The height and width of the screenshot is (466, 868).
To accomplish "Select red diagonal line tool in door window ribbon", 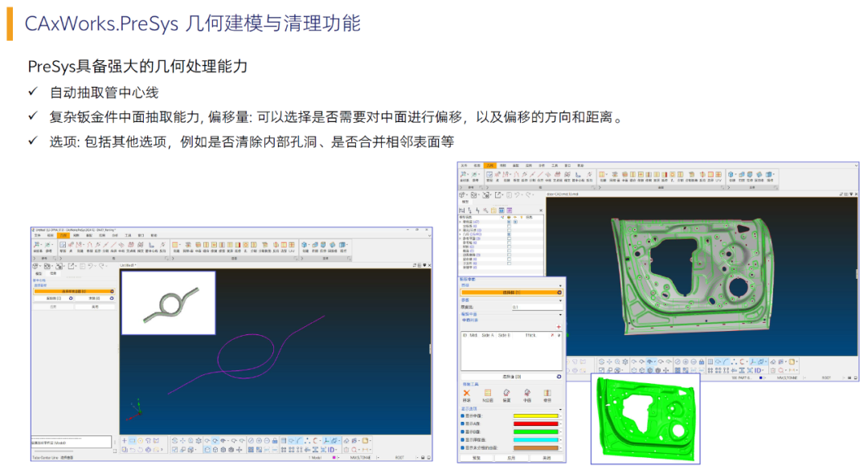I will pyautogui.click(x=540, y=174).
